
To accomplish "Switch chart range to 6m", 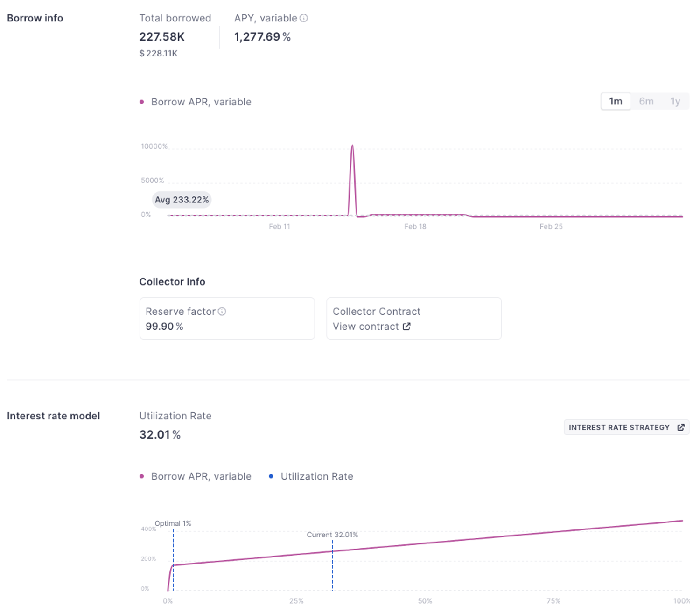I will click(646, 101).
